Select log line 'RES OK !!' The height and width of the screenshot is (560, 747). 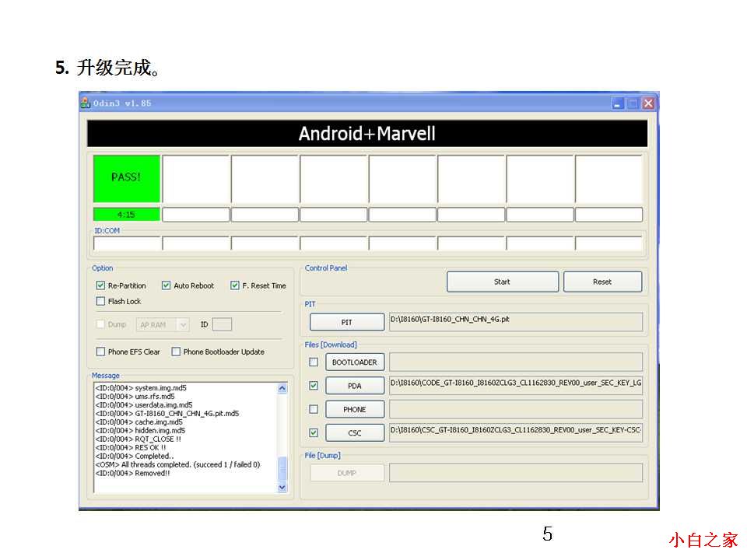coord(131,447)
